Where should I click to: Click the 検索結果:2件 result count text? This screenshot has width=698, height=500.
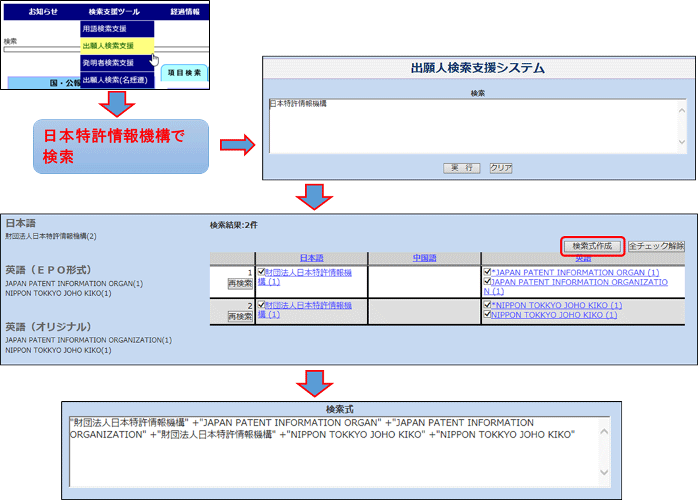tap(234, 225)
